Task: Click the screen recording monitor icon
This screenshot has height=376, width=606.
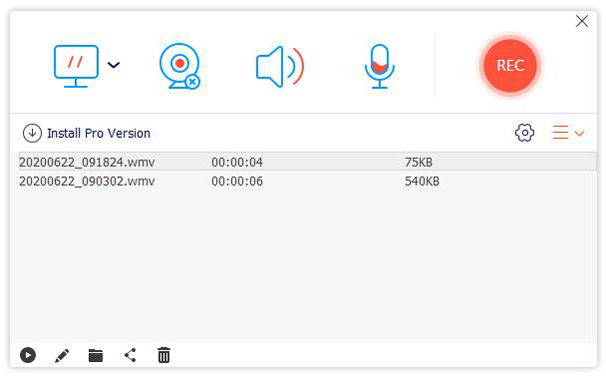Action: 76,66
